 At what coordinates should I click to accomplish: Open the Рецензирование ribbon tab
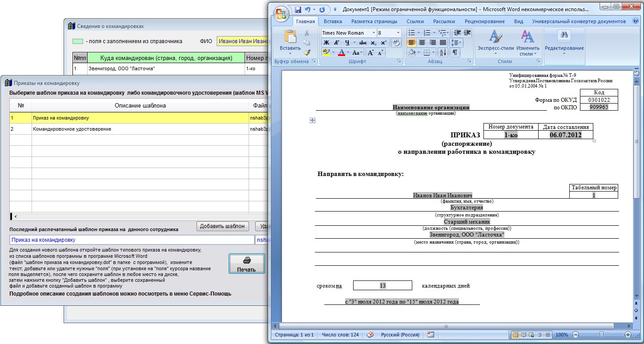tap(484, 21)
